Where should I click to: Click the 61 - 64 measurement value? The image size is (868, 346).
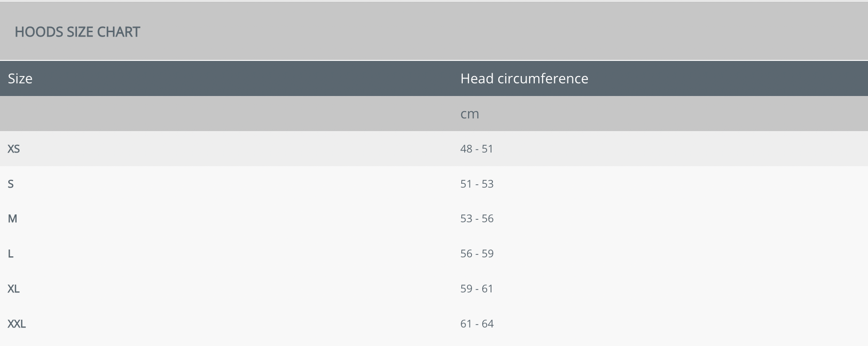coord(476,324)
